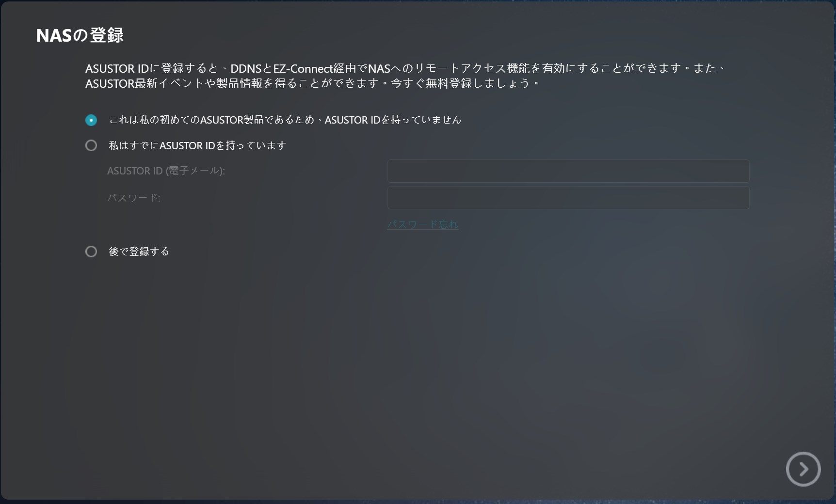This screenshot has height=504, width=836.
Task: Choose the 私はすでにASUSTOR IDを持っています radio button
Action: point(91,145)
